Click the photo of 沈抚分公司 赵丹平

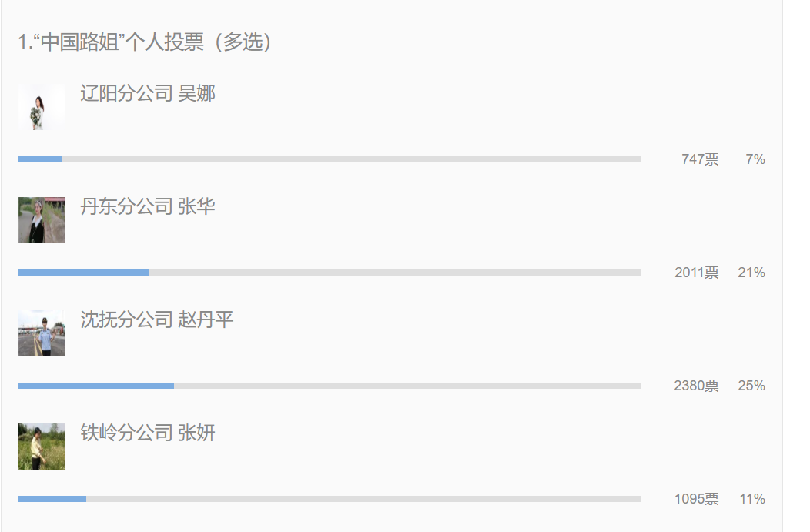pyautogui.click(x=42, y=333)
